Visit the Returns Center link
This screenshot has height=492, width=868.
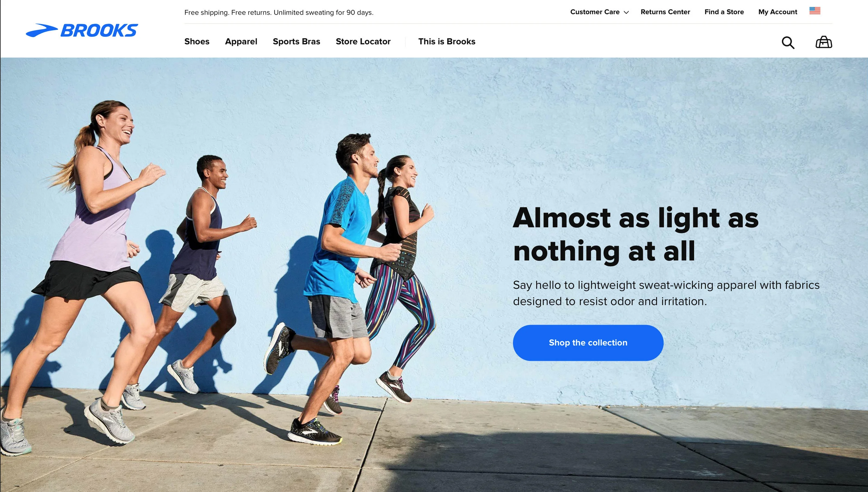click(x=665, y=12)
